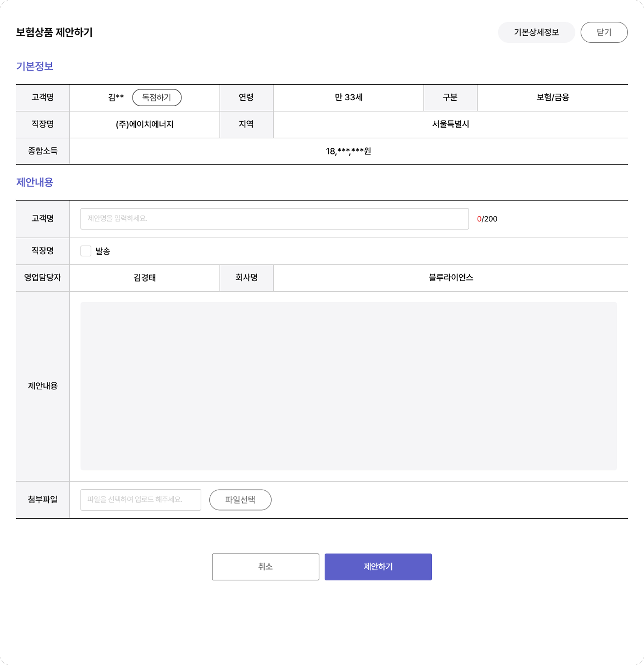Click the 0/200 character counter
Screen dimensions: 644x665
487,219
